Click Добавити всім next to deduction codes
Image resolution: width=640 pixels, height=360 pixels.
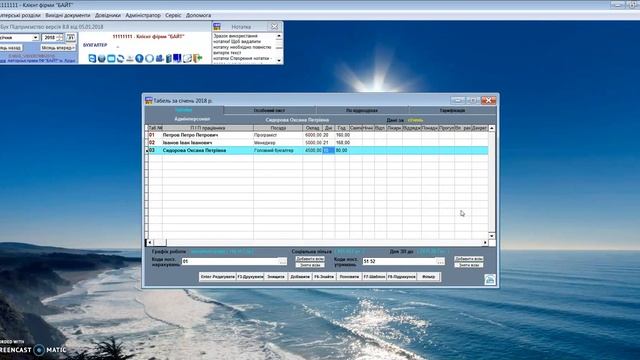pos(469,259)
